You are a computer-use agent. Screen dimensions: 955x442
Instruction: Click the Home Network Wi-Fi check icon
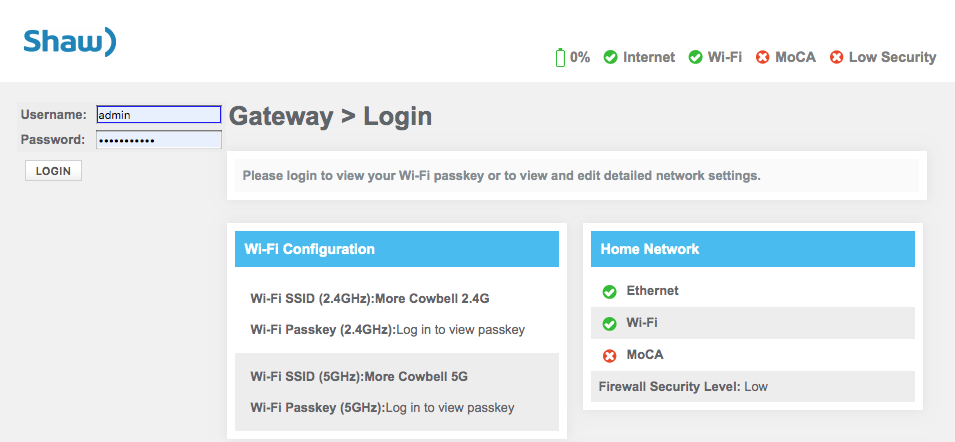609,324
